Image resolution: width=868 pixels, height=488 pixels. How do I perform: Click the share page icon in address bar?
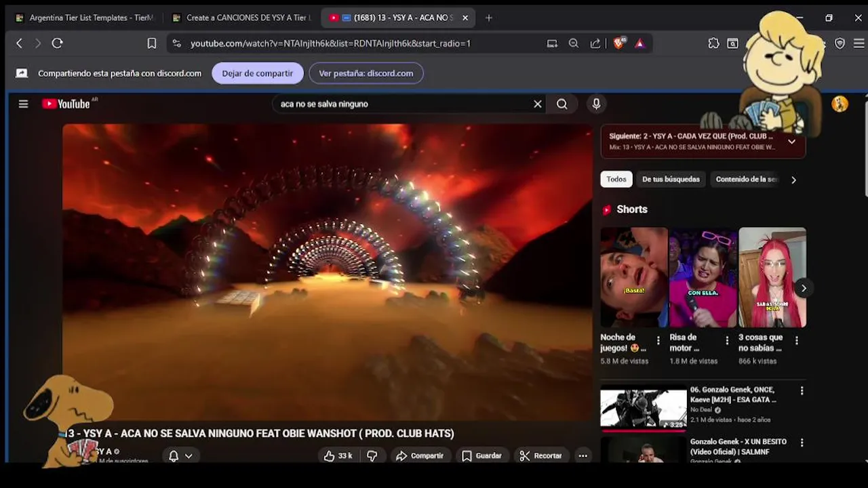[595, 43]
